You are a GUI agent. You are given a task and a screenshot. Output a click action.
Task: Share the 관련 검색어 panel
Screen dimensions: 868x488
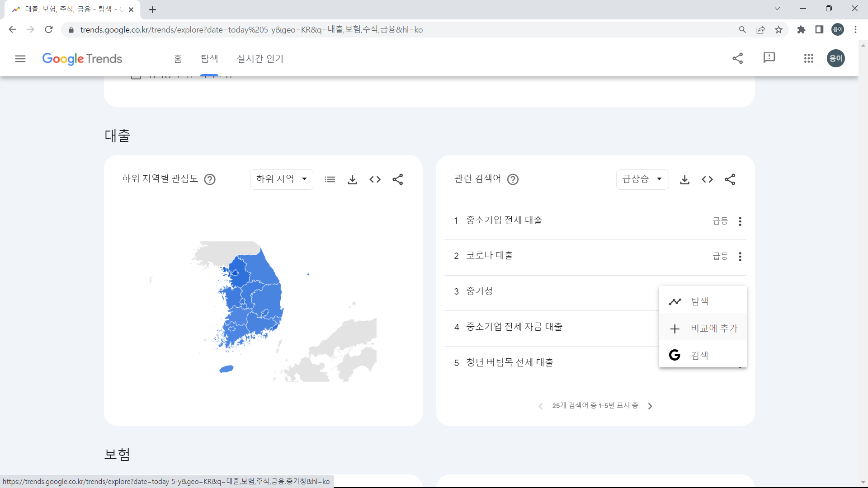tap(731, 179)
